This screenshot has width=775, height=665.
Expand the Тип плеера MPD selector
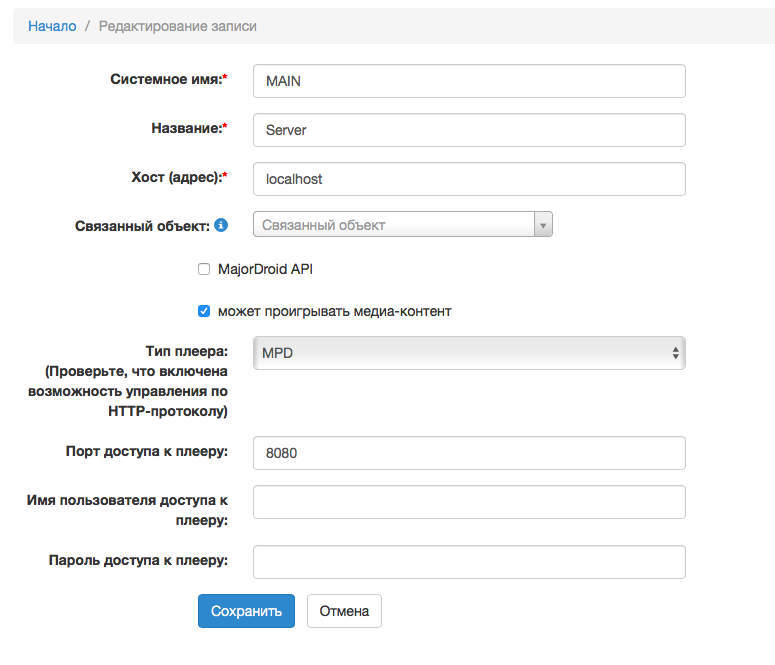coord(469,353)
